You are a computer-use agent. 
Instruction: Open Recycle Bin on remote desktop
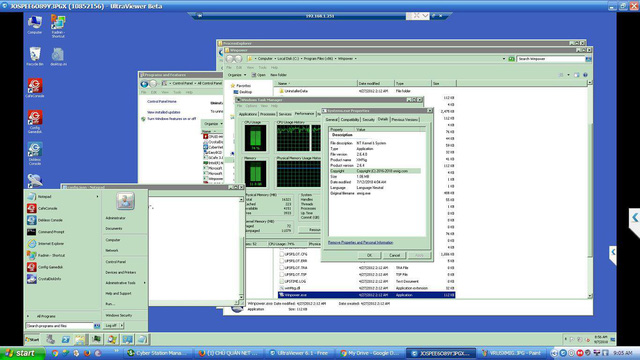[x=35, y=56]
